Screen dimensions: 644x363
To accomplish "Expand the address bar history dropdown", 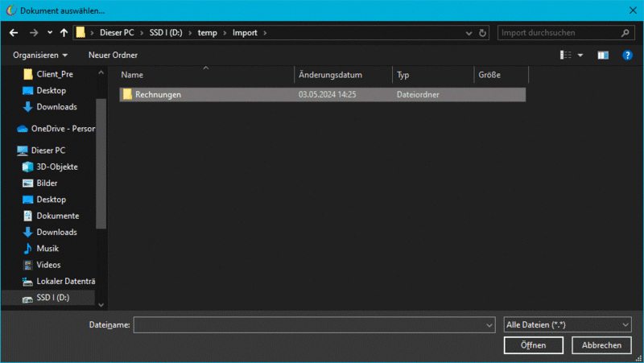I will 469,33.
